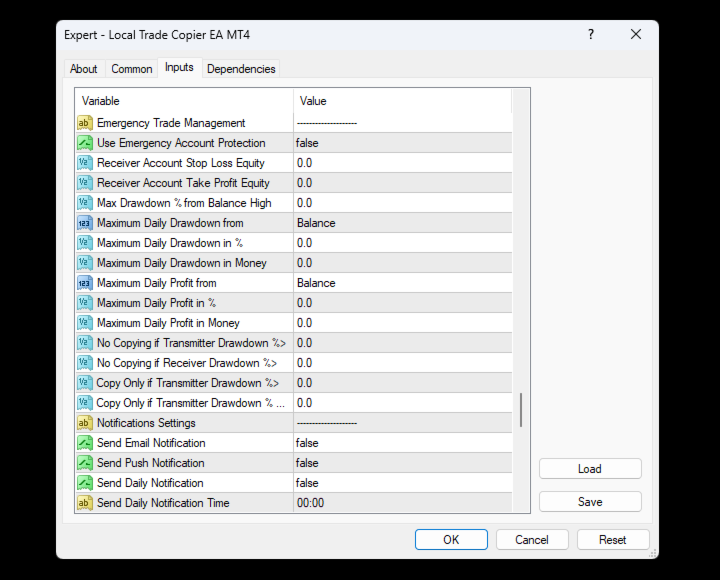Select the Inputs tab
The image size is (720, 580).
(x=179, y=68)
